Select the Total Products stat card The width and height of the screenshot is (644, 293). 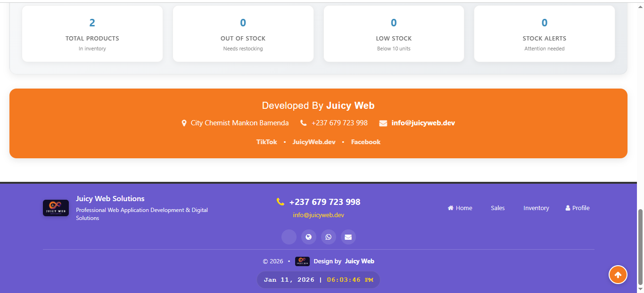[92, 33]
